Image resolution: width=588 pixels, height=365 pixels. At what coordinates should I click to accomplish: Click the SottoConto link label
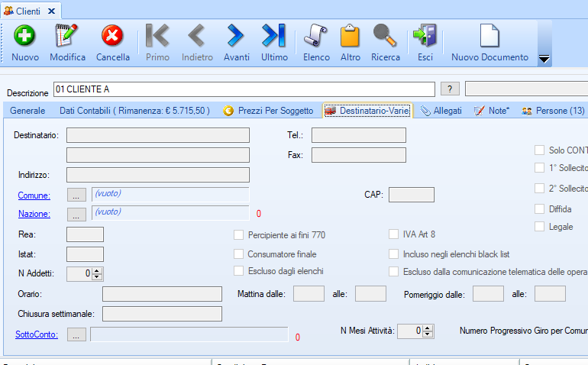[36, 334]
